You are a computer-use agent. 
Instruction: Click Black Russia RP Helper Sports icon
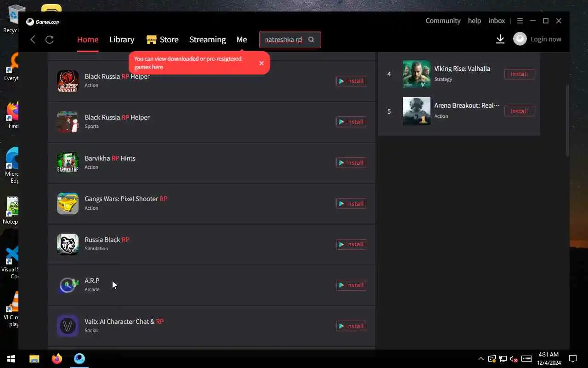point(68,122)
